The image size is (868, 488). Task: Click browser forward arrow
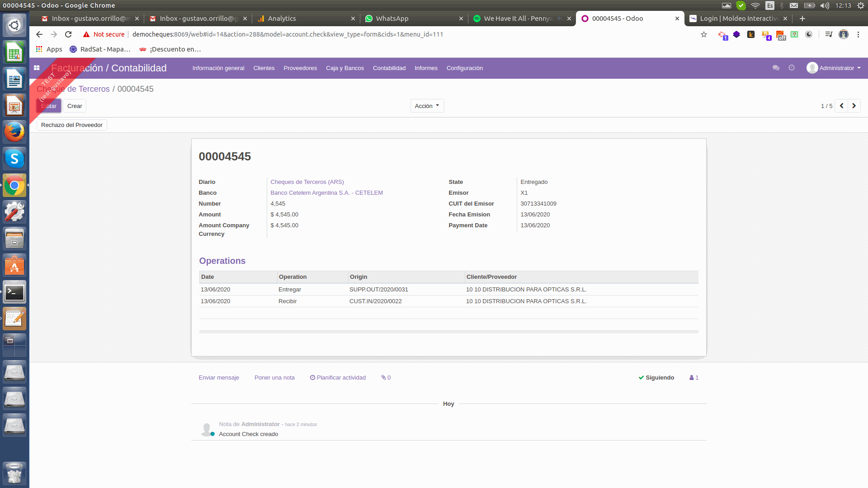[x=54, y=34]
